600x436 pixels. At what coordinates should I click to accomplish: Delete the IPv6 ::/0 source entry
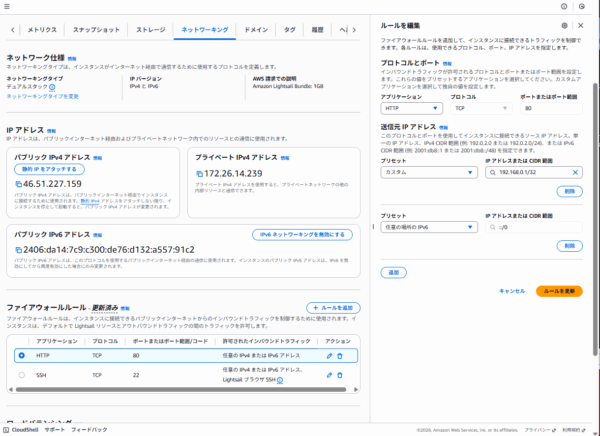click(569, 246)
